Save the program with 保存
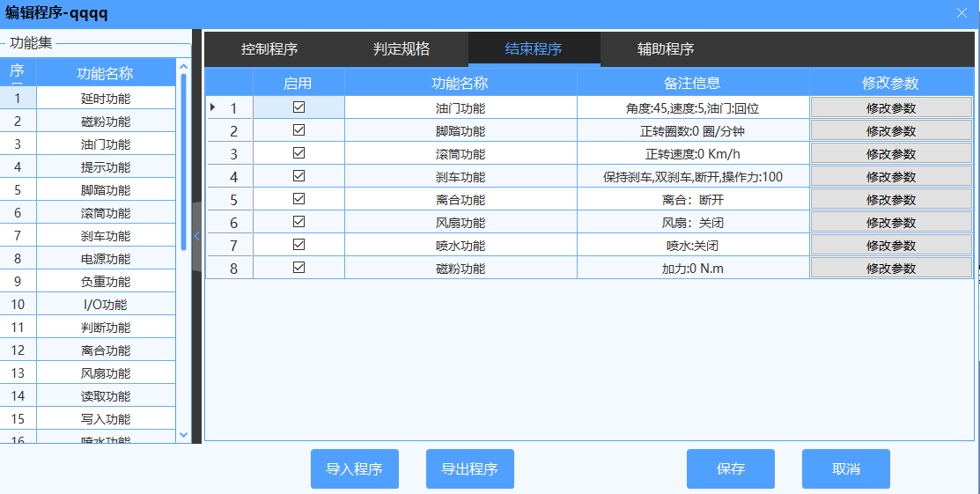This screenshot has width=980, height=494. [730, 469]
